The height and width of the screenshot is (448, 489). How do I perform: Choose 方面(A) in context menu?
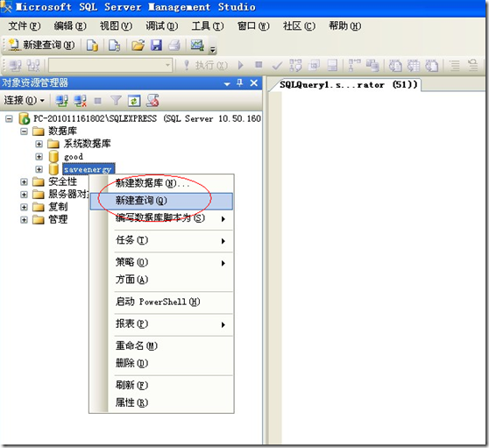[x=161, y=280]
